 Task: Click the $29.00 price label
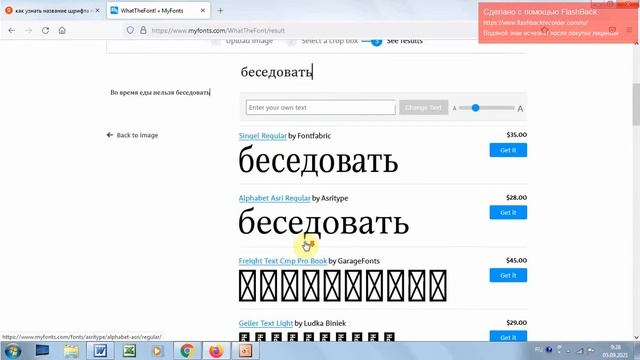point(516,323)
